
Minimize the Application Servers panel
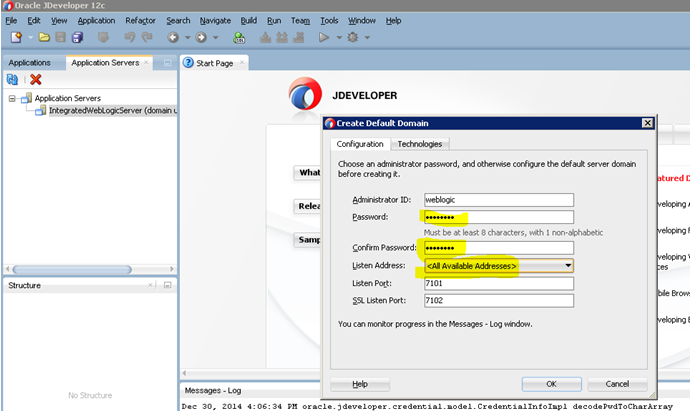click(x=168, y=63)
